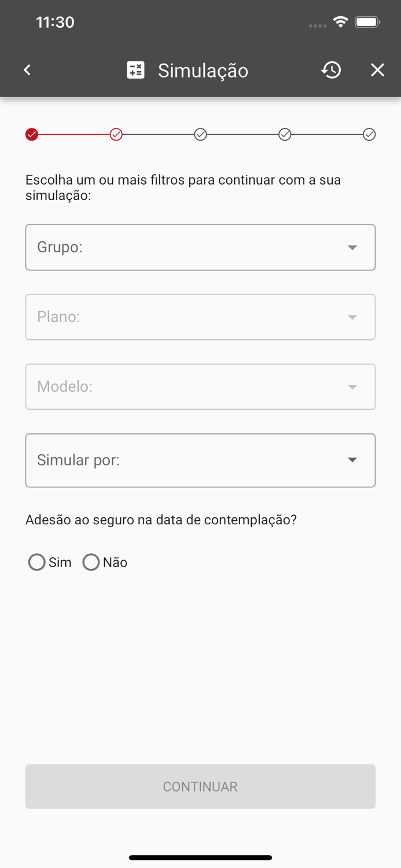Tap the calculator icon beside Simulação title

point(135,70)
